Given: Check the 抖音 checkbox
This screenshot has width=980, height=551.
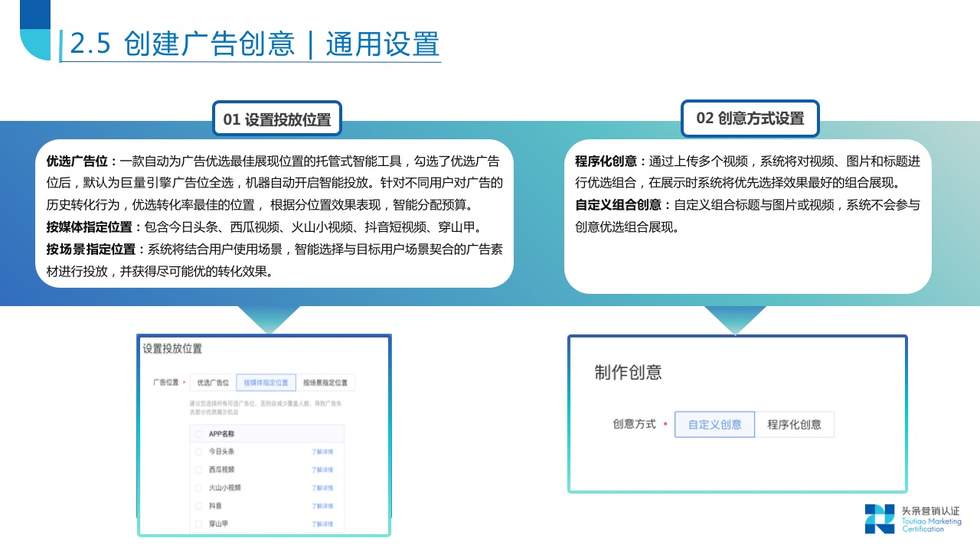Looking at the screenshot, I should point(199,506).
